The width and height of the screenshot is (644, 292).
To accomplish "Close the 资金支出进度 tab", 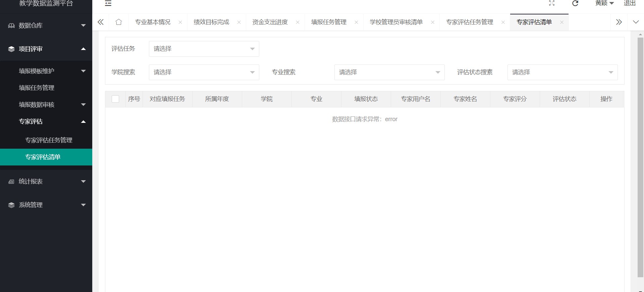I will coord(298,22).
